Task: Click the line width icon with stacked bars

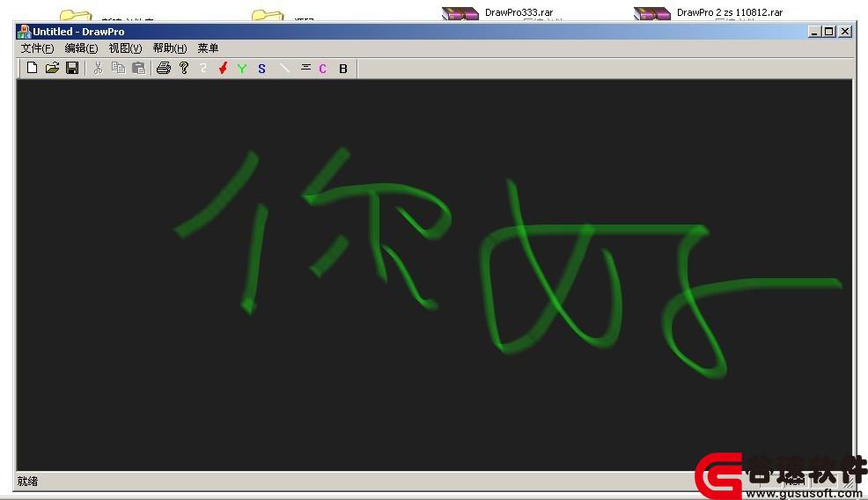Action: (x=305, y=68)
